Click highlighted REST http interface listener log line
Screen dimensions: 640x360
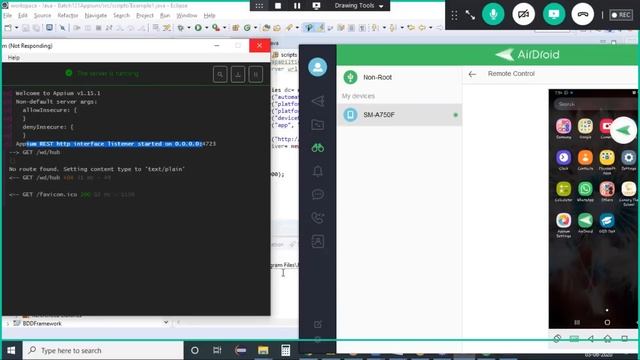point(116,144)
